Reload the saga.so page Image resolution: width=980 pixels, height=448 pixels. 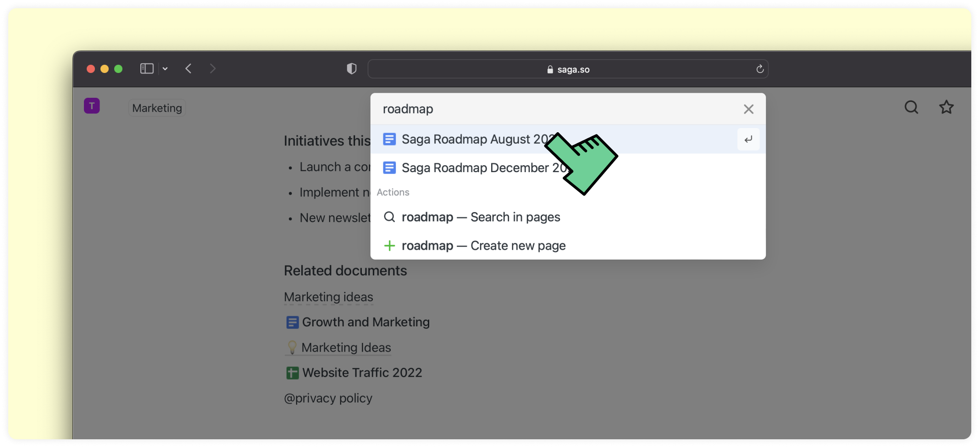759,69
